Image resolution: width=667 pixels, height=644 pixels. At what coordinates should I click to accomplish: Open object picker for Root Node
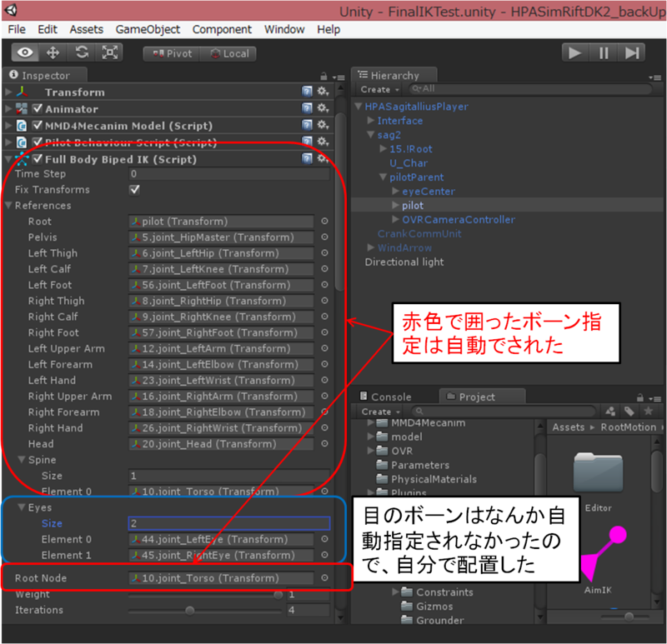coord(324,577)
